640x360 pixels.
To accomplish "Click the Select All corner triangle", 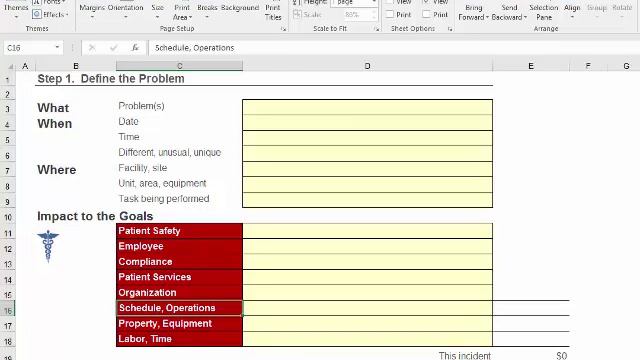I will tap(10, 66).
